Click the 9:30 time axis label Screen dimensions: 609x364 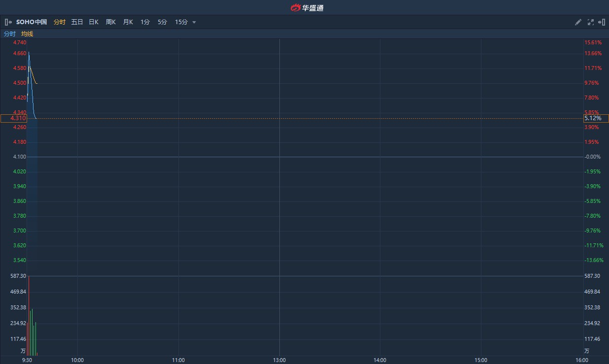click(x=28, y=360)
